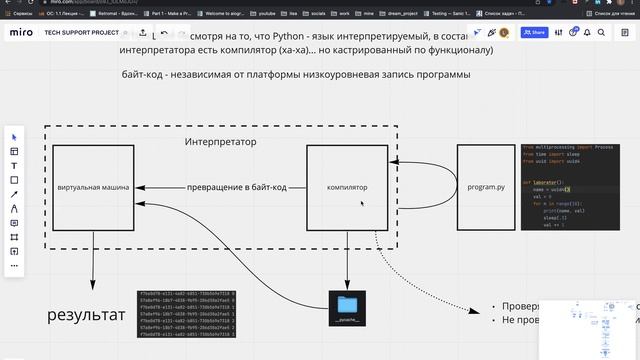Click the blue Share button
Image resolution: width=640 pixels, height=360 pixels.
[534, 32]
